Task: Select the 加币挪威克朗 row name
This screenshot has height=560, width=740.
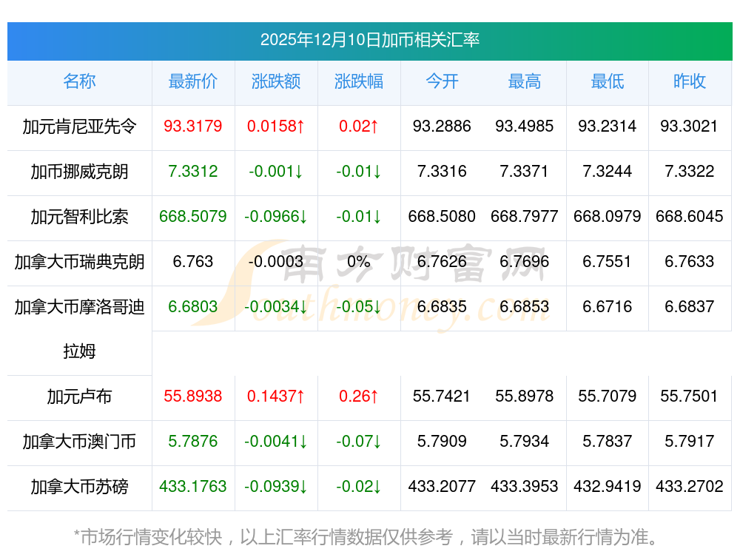Action: point(79,172)
